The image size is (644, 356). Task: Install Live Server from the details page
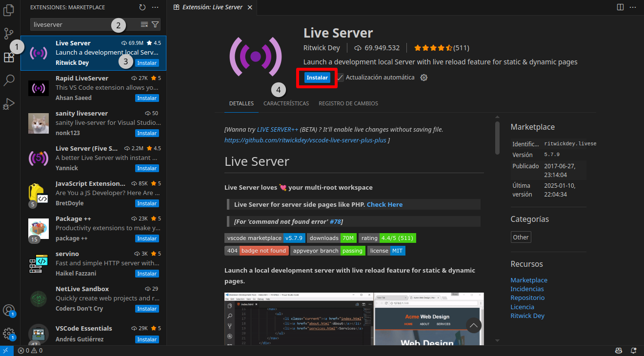point(317,78)
